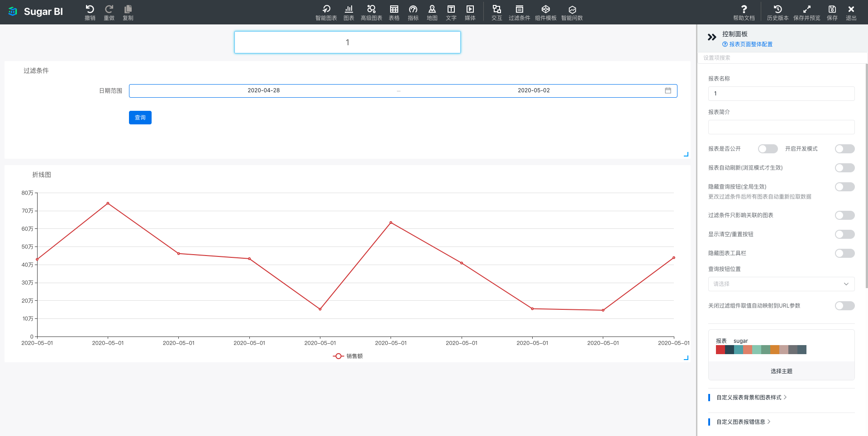Click the line chart resize corner handle
Screen dimensions: 868x436
686,358
